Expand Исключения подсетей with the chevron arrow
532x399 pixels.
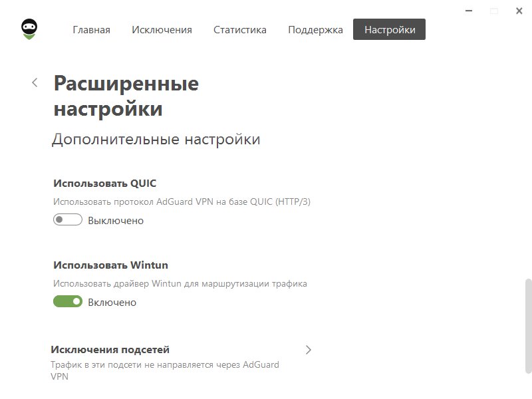(x=308, y=350)
